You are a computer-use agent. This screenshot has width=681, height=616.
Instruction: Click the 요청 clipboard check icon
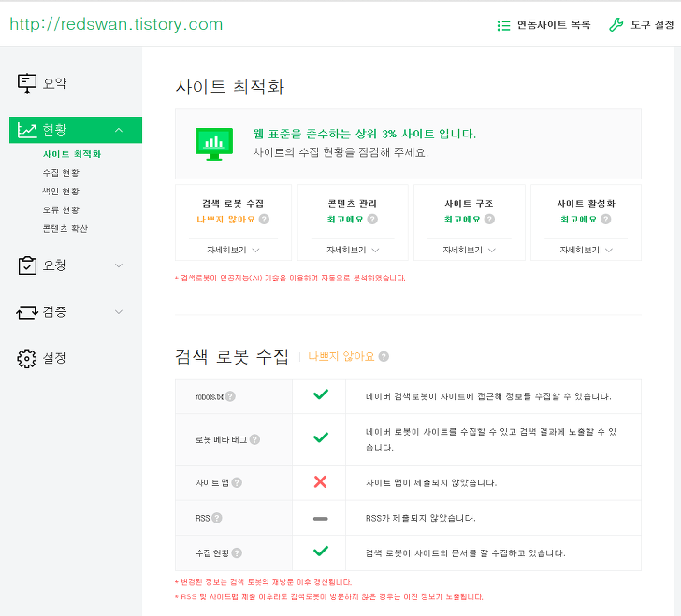coord(27,265)
